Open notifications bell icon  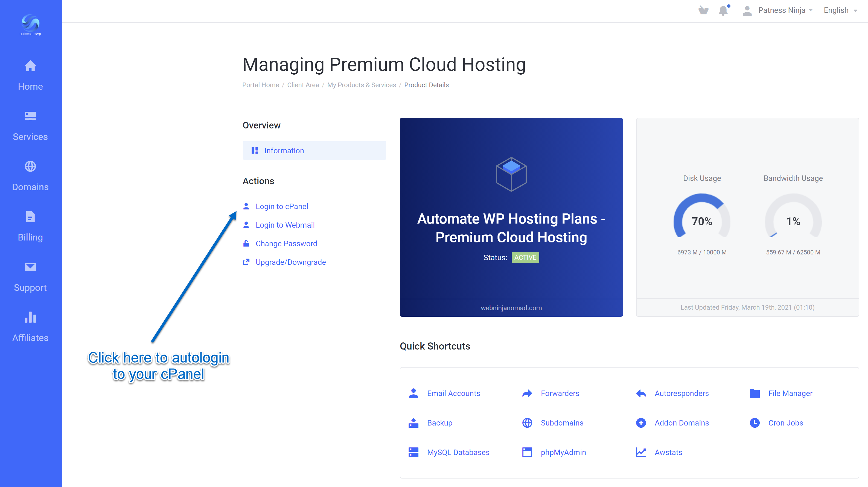pos(723,10)
